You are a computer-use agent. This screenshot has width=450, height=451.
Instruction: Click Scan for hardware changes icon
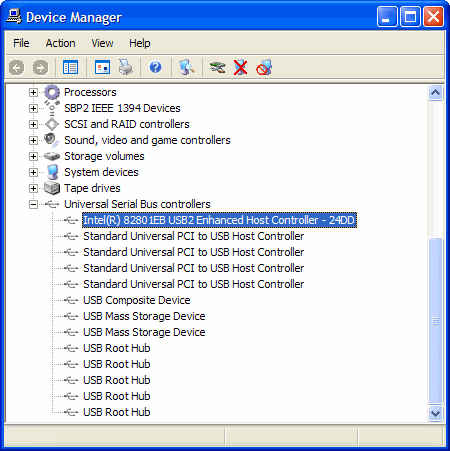187,68
